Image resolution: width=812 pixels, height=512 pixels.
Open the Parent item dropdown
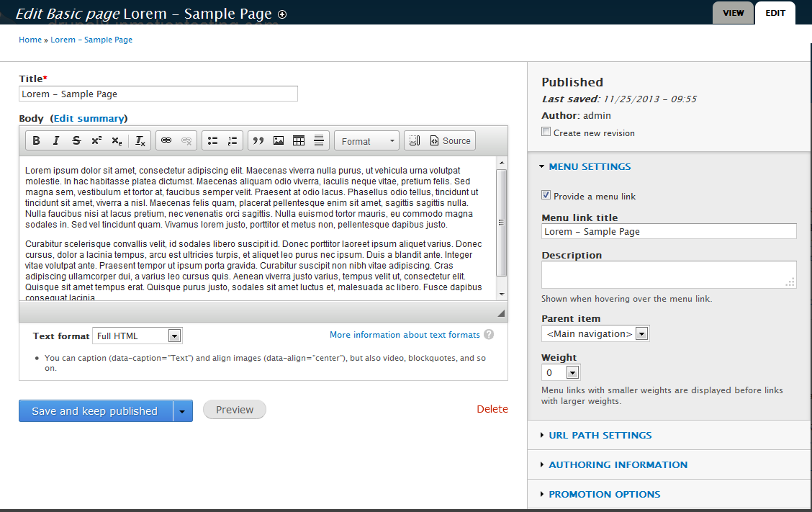point(595,333)
